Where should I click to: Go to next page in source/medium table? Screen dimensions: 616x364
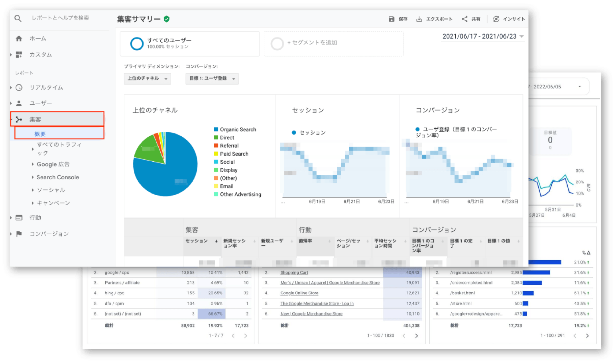(x=246, y=336)
